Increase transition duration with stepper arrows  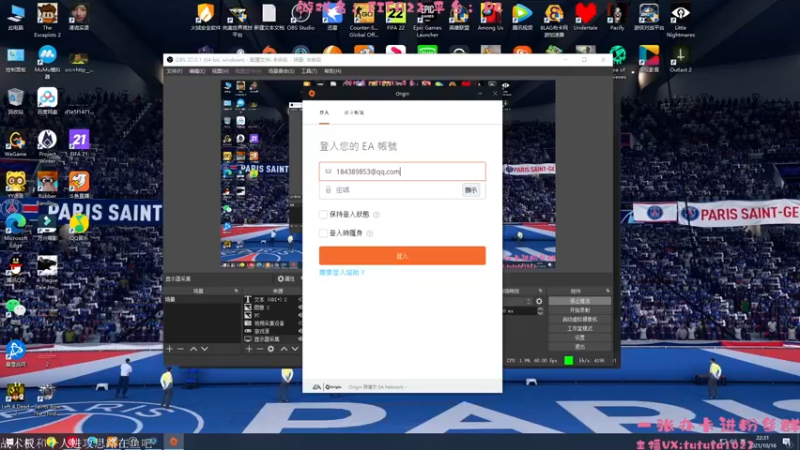540,309
